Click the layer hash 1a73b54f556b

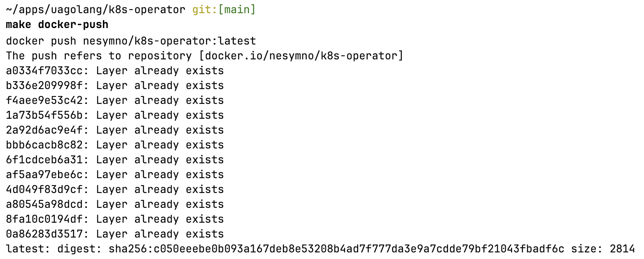(x=44, y=115)
